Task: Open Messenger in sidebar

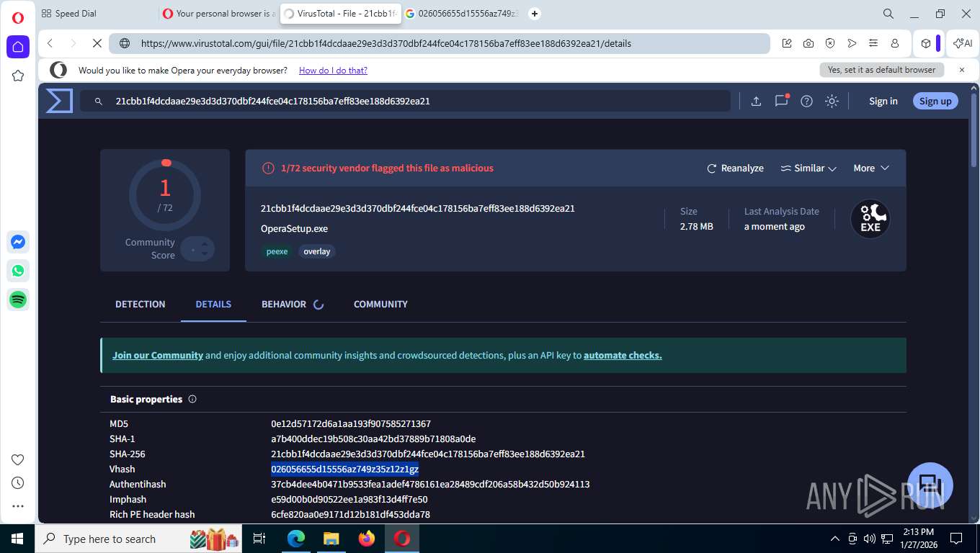Action: click(18, 242)
